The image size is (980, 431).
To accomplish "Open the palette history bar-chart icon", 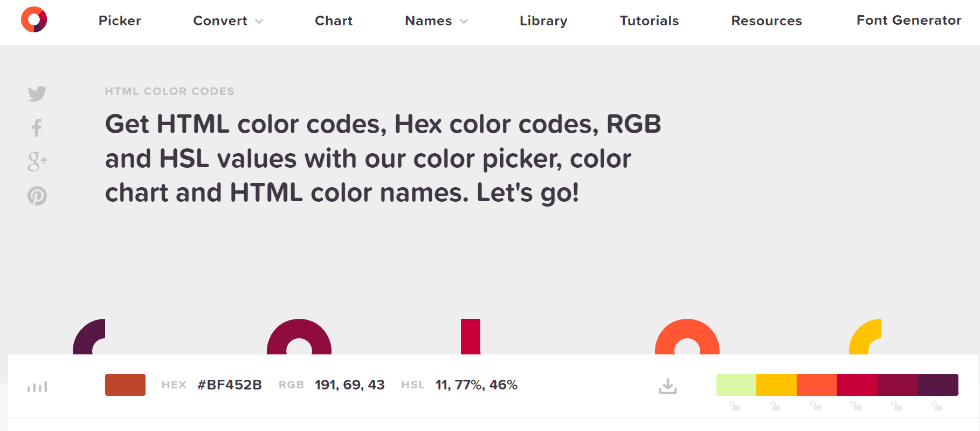I will (37, 386).
